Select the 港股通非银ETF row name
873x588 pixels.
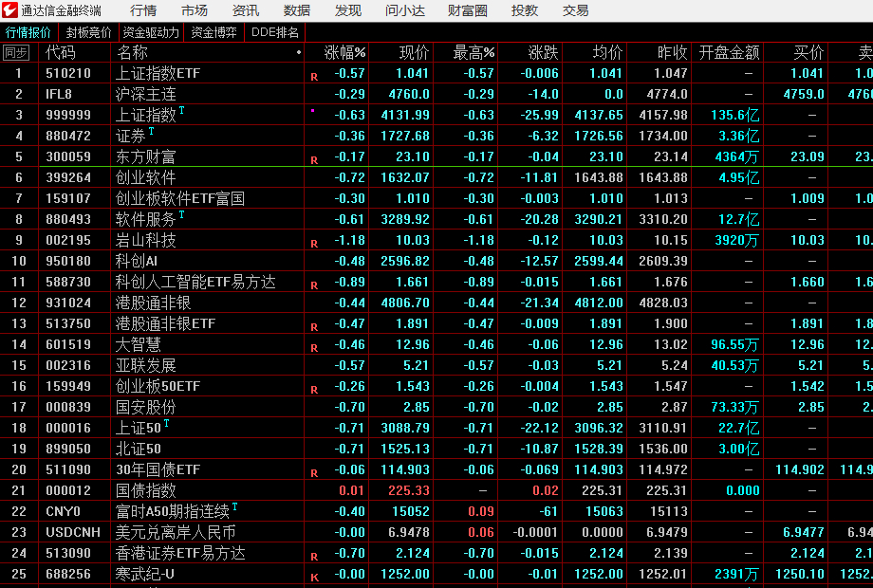point(165,323)
